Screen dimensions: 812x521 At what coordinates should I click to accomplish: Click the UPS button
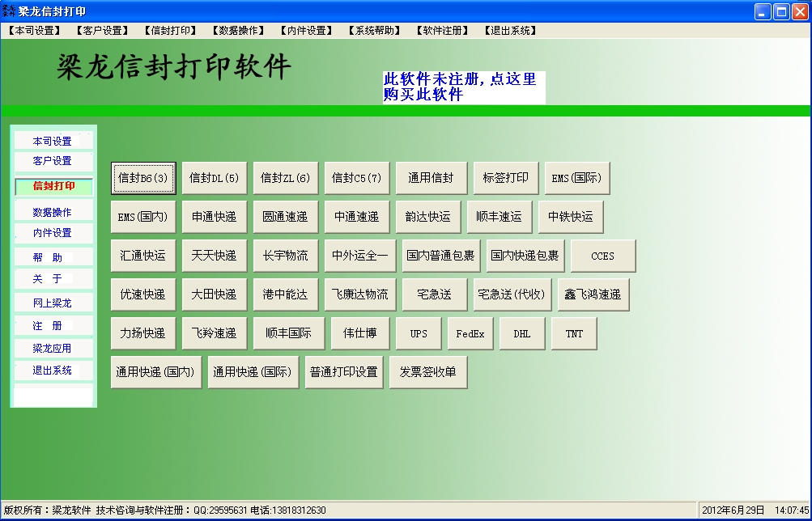(419, 333)
